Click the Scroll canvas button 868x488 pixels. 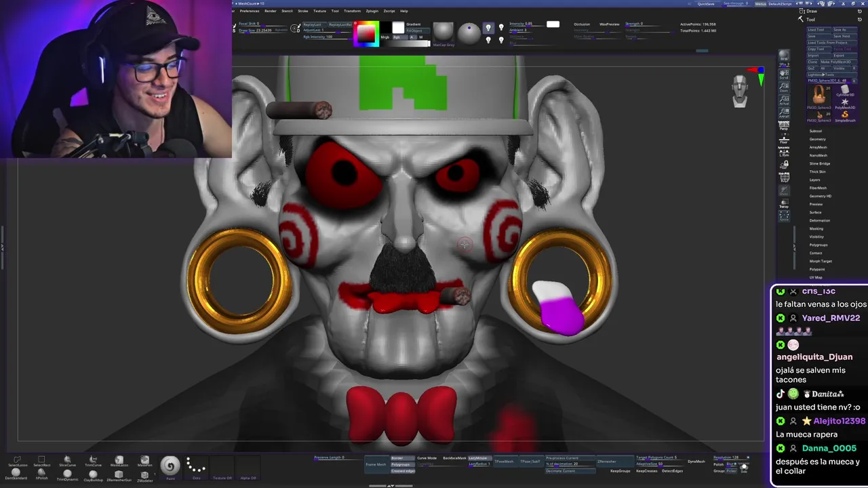784,73
